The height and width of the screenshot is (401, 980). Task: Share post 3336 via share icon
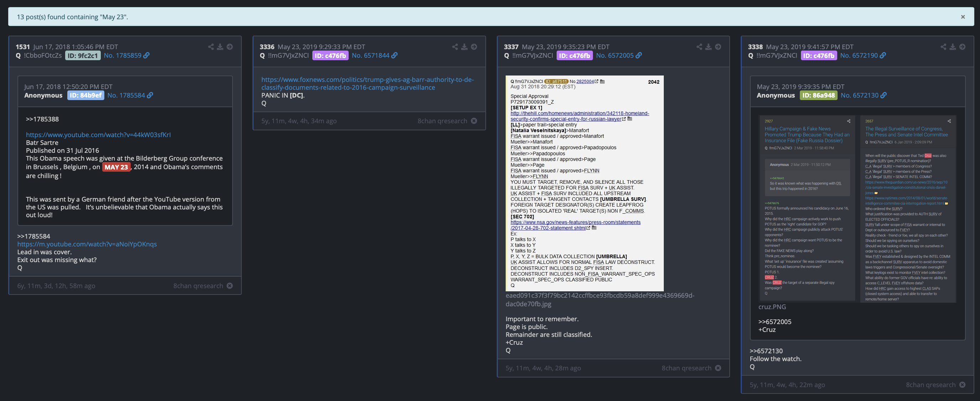(x=455, y=47)
